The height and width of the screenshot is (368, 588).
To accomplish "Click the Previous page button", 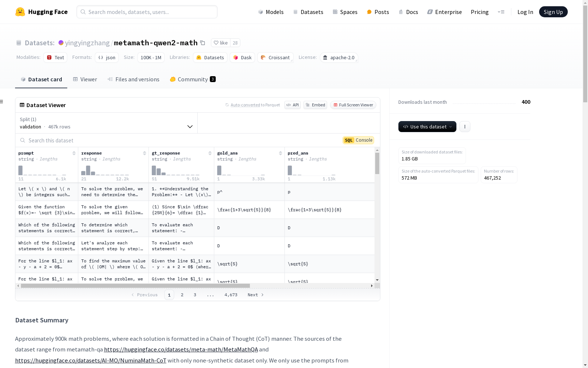I will click(x=144, y=295).
